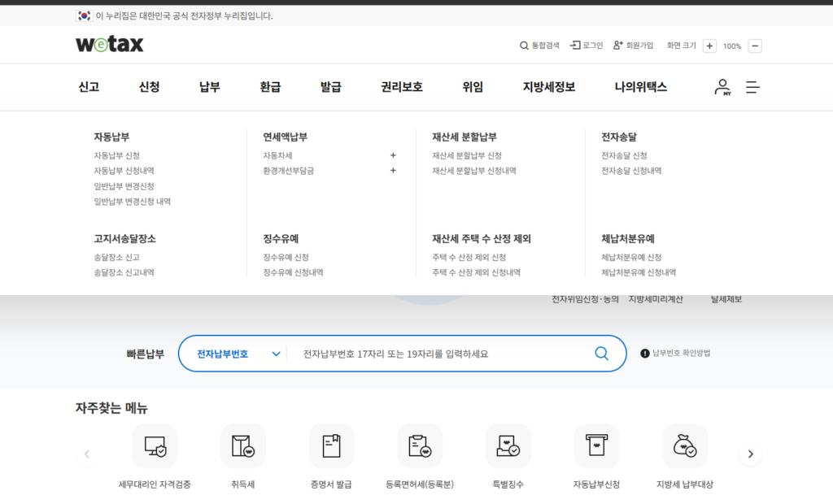Image resolution: width=833 pixels, height=504 pixels.
Task: Select 징수유예 신청내역 item
Action: point(293,272)
